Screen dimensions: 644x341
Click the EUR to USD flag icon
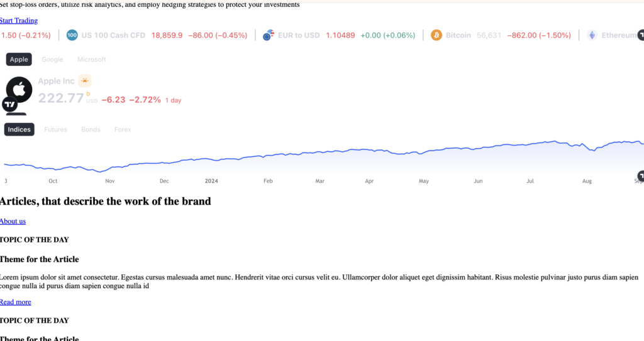coord(269,35)
